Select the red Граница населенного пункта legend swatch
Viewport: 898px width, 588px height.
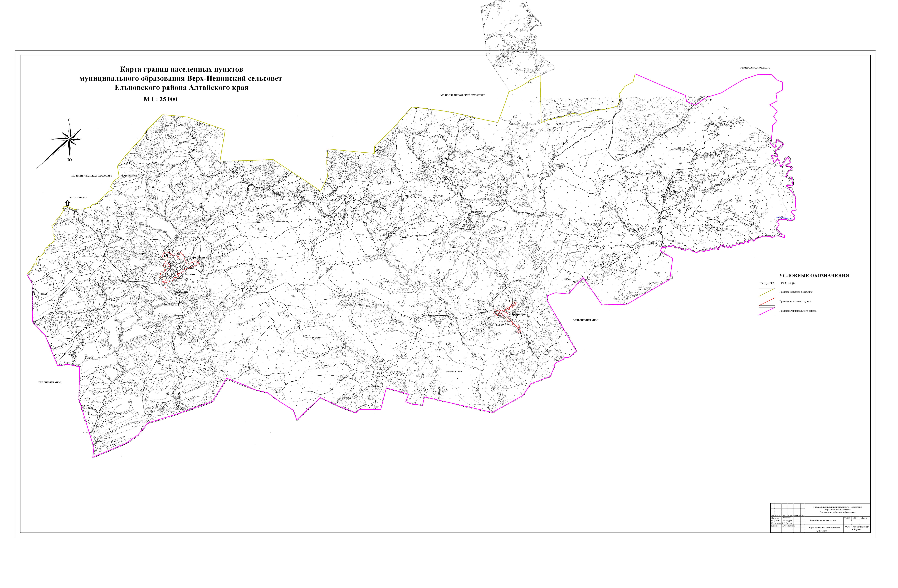coord(767,302)
